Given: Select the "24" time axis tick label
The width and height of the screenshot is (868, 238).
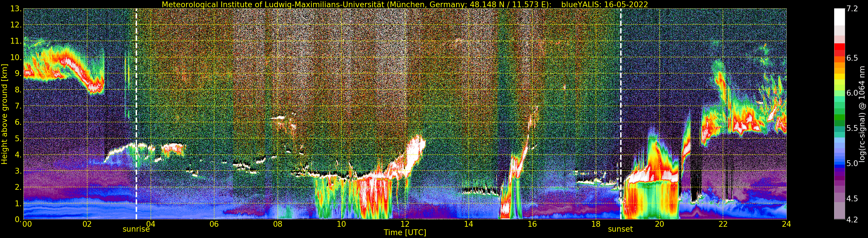Looking at the screenshot, I should [786, 224].
